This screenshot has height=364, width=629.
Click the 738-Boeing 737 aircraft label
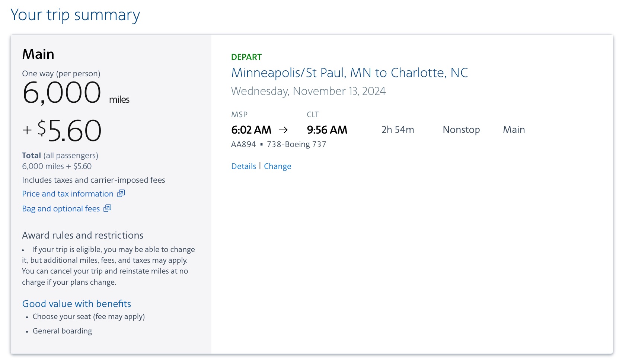coord(297,144)
